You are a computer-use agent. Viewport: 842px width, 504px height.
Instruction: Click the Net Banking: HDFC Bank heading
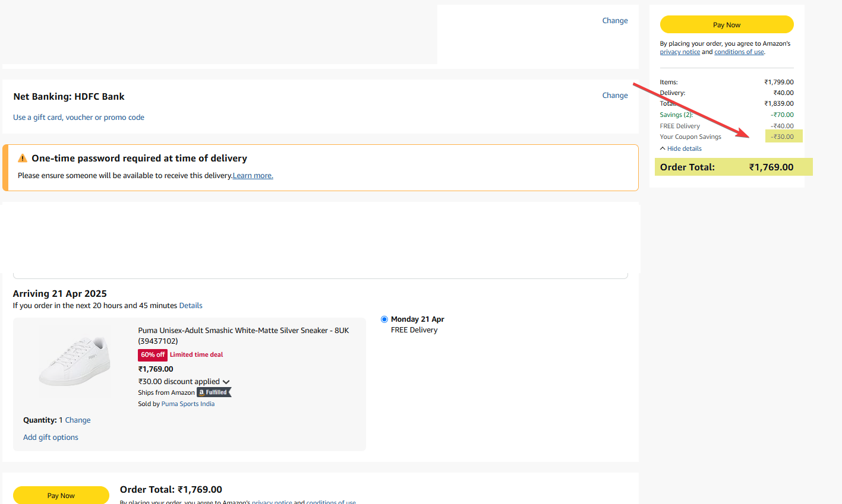(x=69, y=97)
